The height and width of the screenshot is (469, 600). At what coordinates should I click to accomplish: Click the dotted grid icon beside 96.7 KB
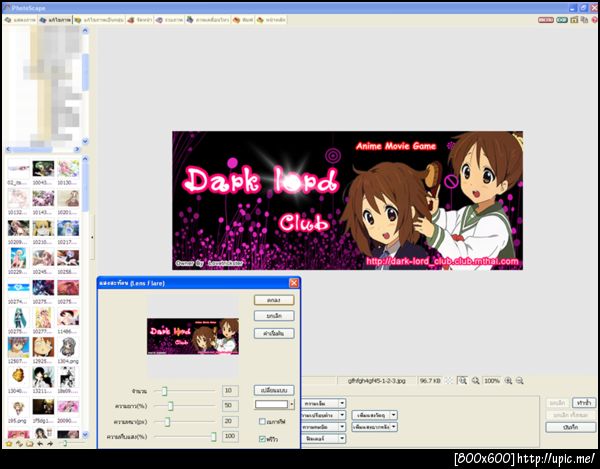449,381
